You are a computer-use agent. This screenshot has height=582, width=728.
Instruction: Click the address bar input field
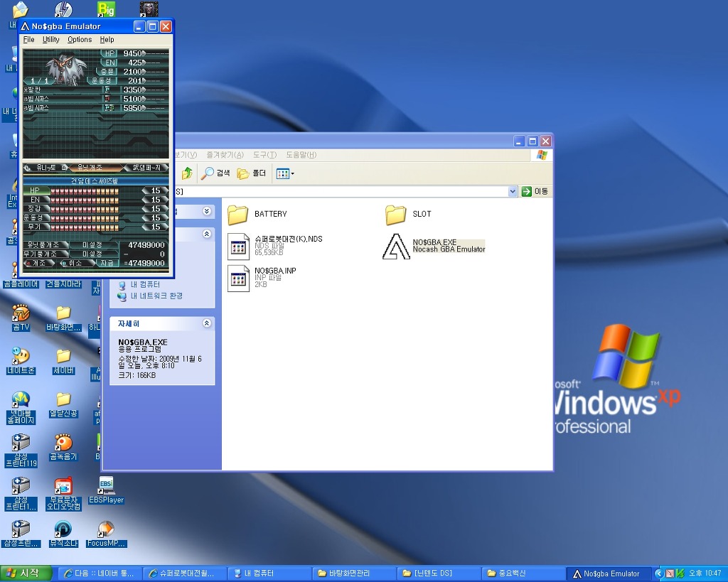(x=341, y=191)
